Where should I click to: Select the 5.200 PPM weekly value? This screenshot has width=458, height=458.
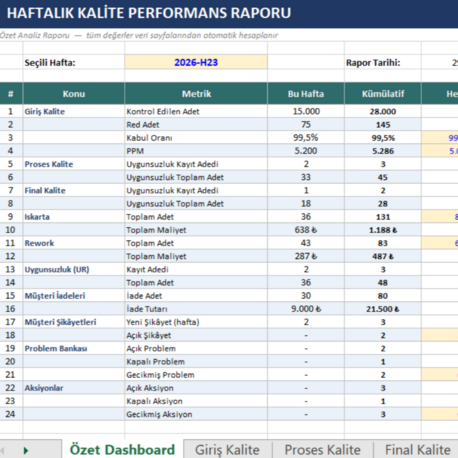tap(306, 151)
